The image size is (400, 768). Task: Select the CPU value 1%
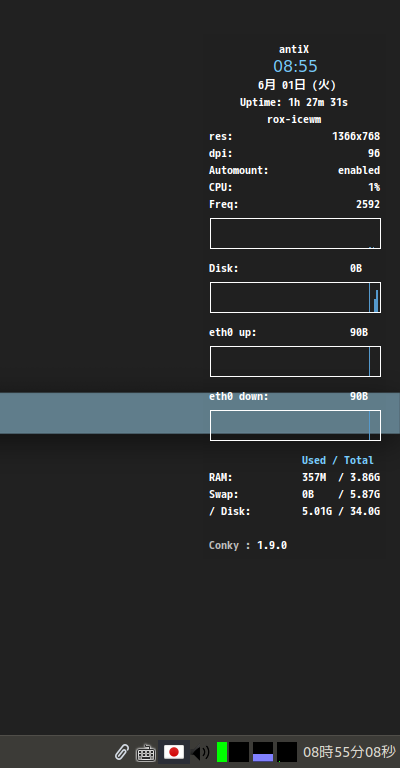[374, 188]
